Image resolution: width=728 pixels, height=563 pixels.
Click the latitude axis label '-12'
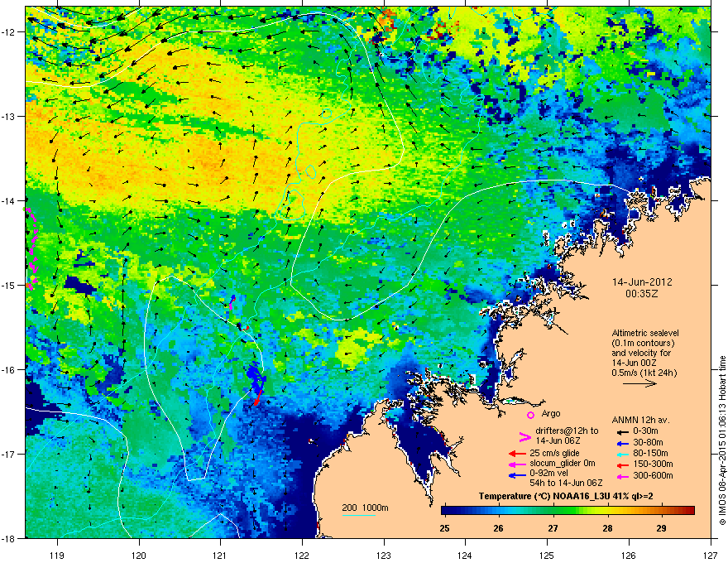pos(9,31)
